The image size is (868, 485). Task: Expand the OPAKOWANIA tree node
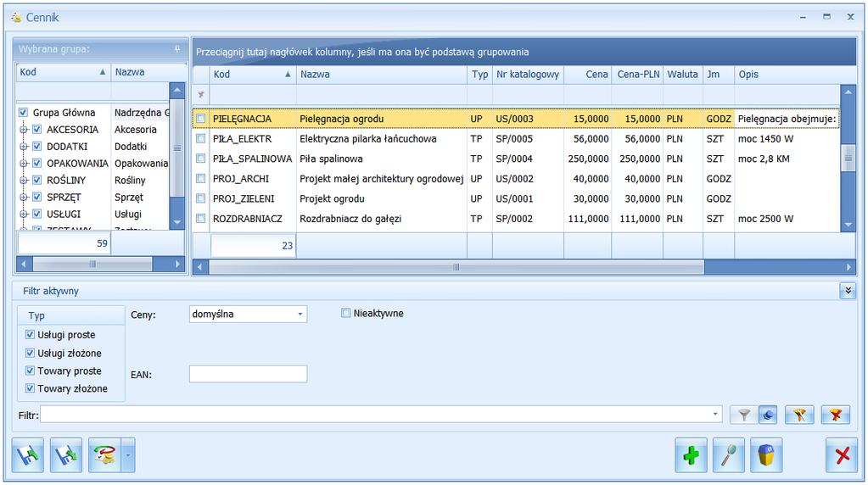23,164
